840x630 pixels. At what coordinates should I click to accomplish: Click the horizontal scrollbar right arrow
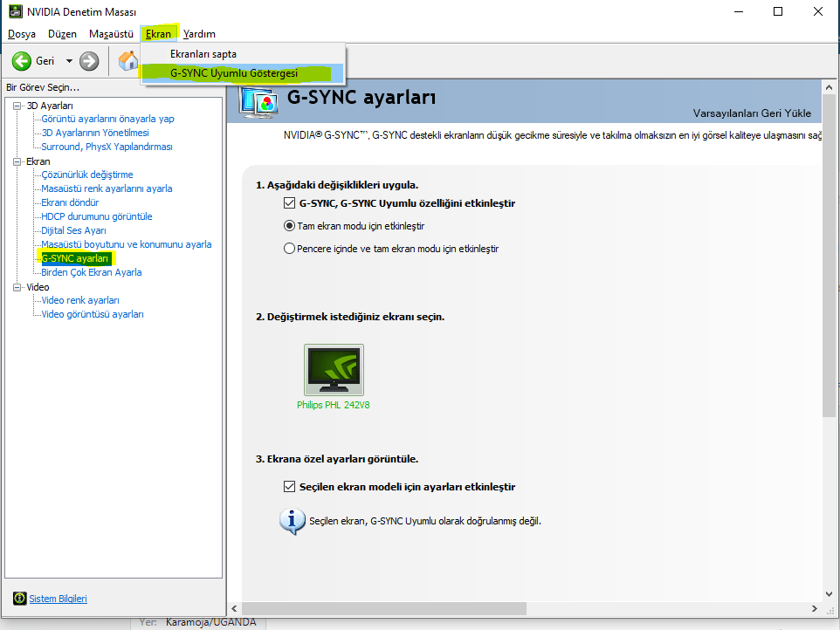pyautogui.click(x=815, y=608)
